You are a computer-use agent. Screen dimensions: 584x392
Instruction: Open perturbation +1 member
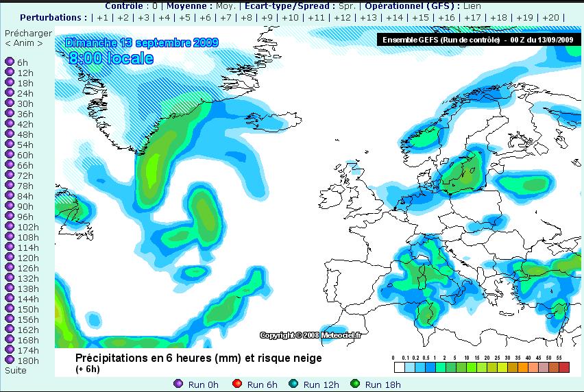pyautogui.click(x=102, y=17)
